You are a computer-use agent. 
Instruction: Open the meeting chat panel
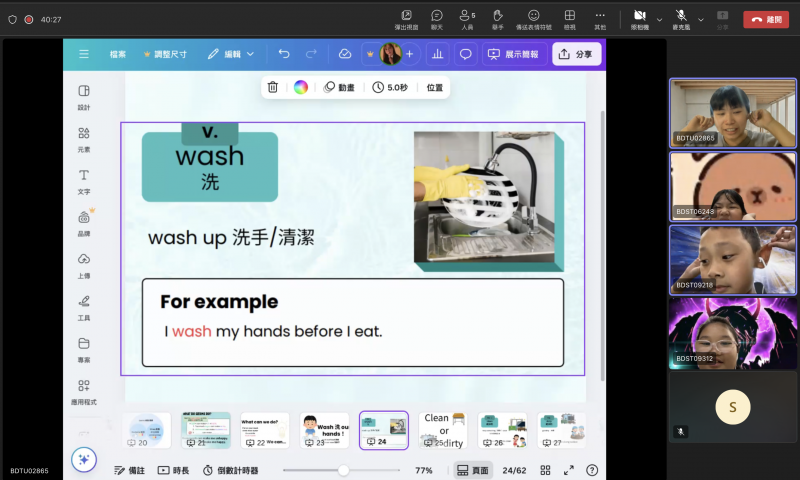pyautogui.click(x=437, y=19)
